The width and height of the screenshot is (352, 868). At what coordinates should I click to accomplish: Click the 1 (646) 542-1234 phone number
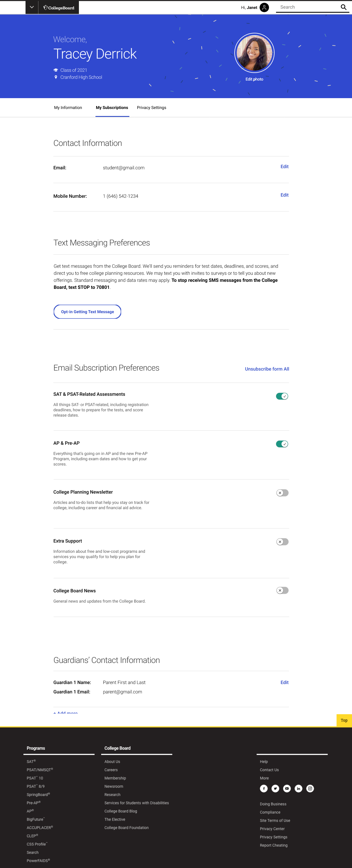(121, 196)
